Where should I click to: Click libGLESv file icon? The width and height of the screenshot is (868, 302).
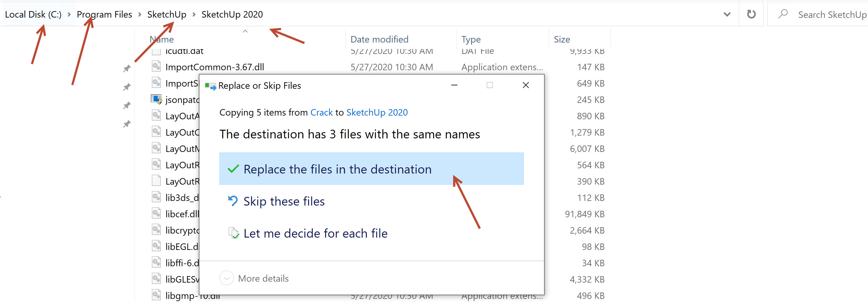click(x=156, y=279)
